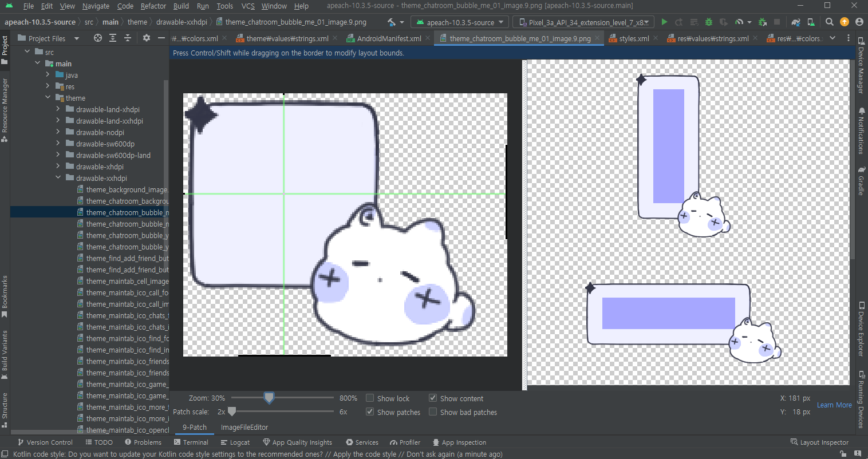Open the Refactor menu
The image size is (868, 459).
[x=153, y=6]
